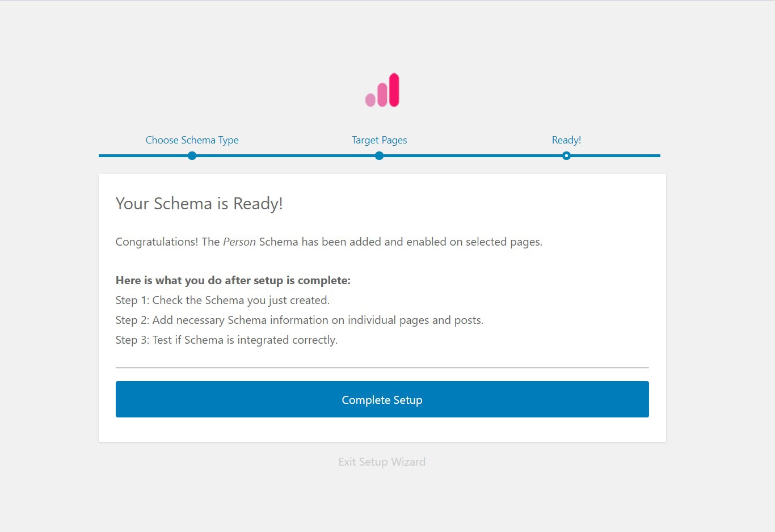Click the italic Person schema name

pos(239,242)
